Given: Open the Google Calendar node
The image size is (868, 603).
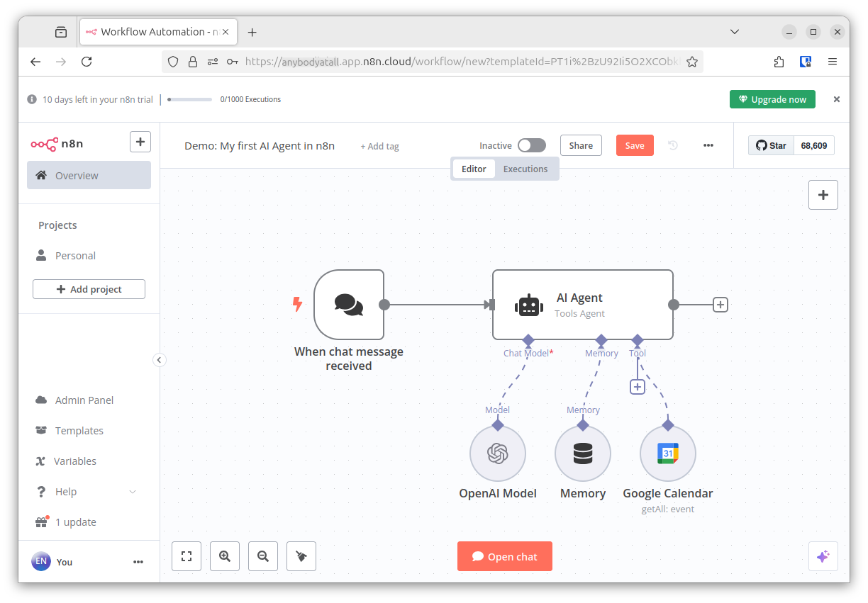Looking at the screenshot, I should (668, 453).
